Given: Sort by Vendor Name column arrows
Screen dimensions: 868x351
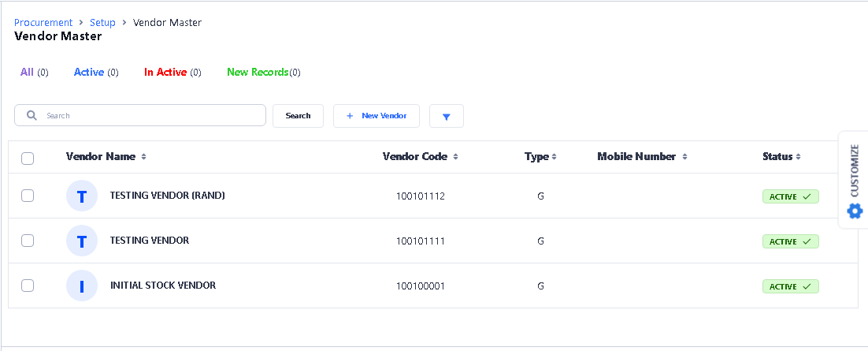Looking at the screenshot, I should point(143,157).
